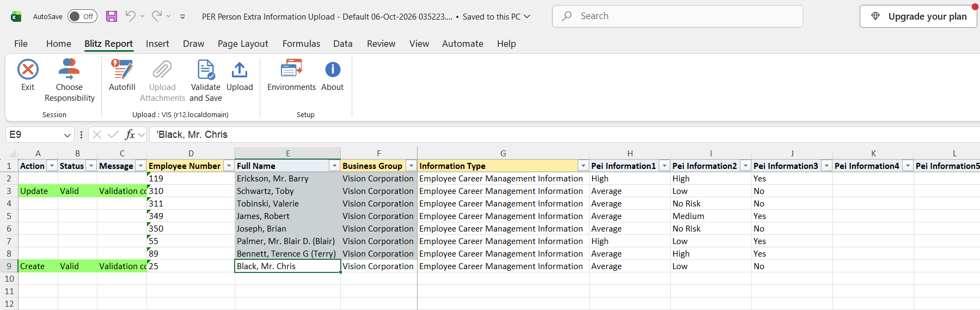
Task: Select cell with Palmer, Mr. Blair D. (Blair)
Action: (287, 241)
